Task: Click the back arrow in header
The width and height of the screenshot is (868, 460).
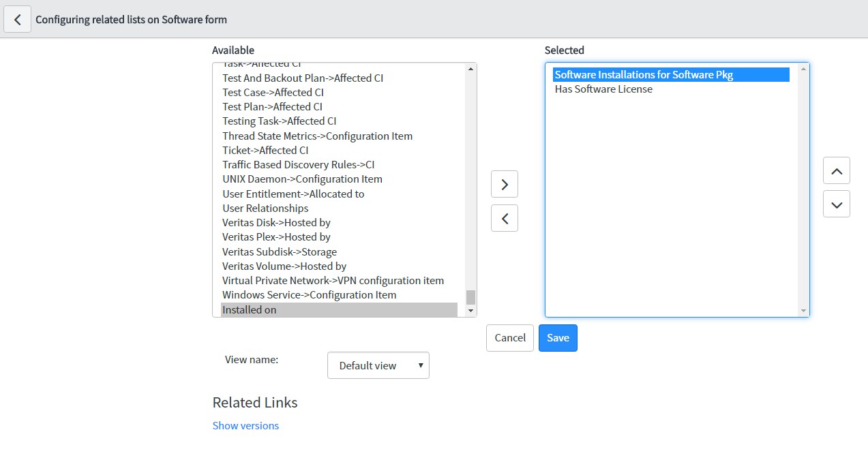Action: pyautogui.click(x=18, y=20)
